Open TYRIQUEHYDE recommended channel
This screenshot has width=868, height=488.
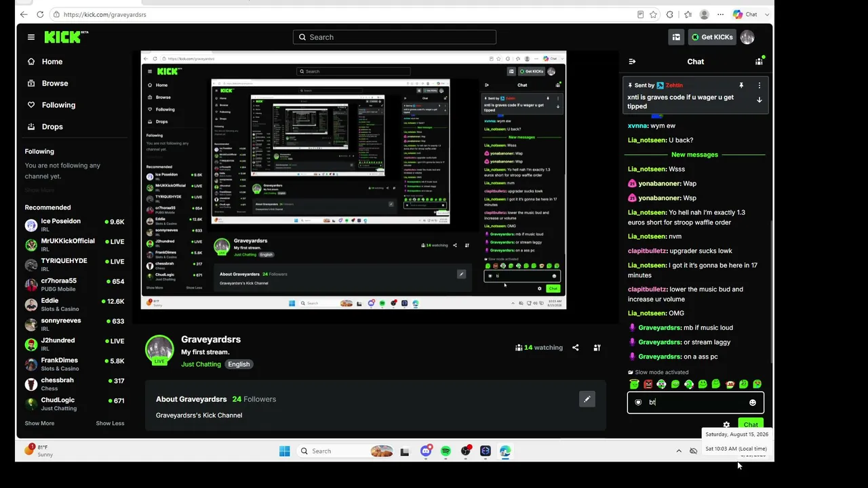click(x=75, y=265)
